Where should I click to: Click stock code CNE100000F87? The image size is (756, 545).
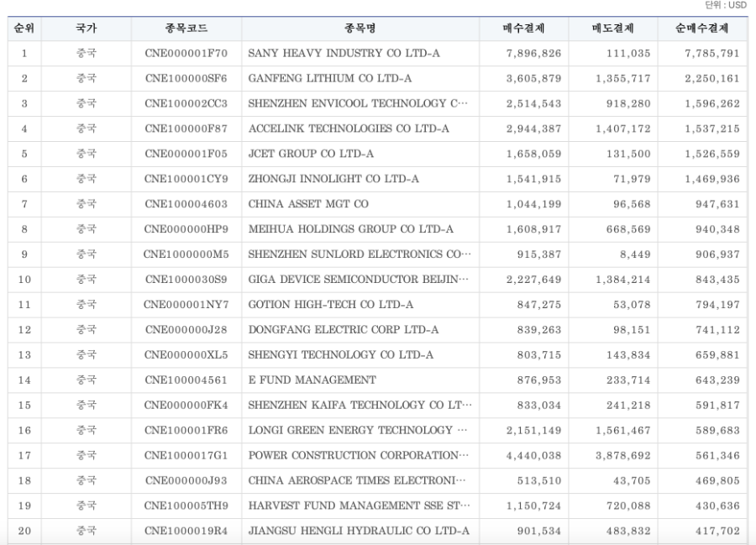pyautogui.click(x=186, y=128)
